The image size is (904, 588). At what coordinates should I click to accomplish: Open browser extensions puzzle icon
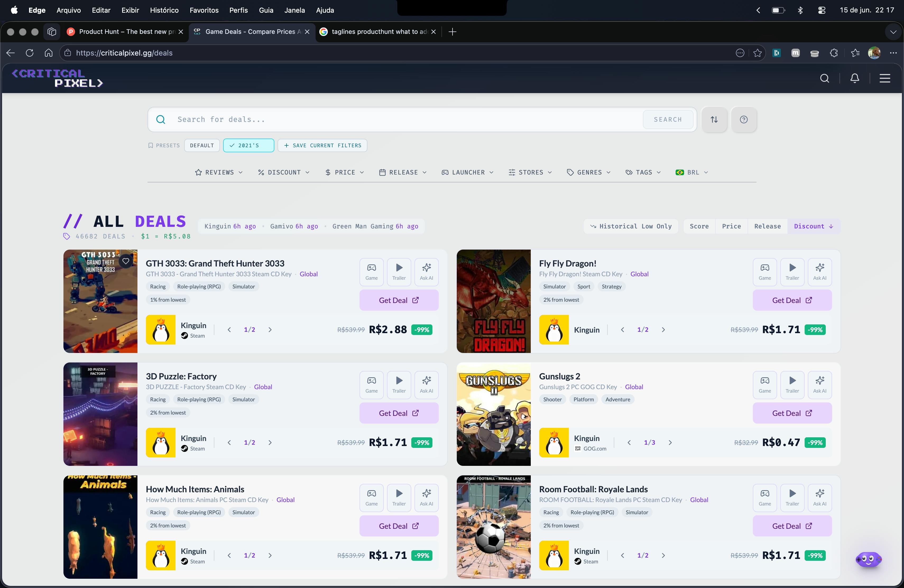(834, 53)
